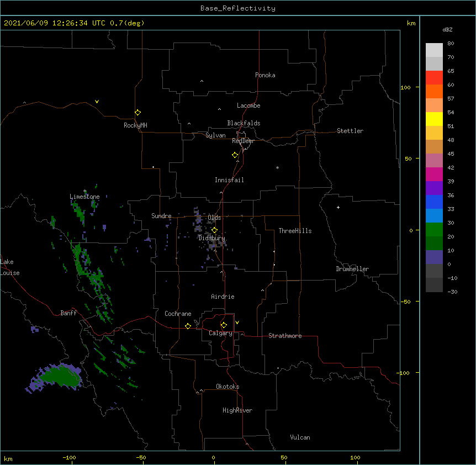
Task: Click the yellow diamond marker below RedDeer
Action: [x=235, y=155]
